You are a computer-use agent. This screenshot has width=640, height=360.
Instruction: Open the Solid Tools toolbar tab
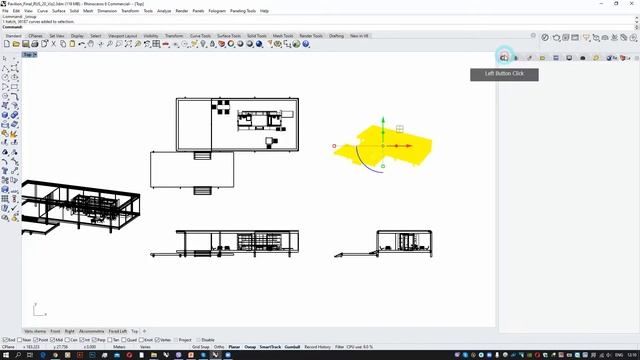pyautogui.click(x=257, y=36)
